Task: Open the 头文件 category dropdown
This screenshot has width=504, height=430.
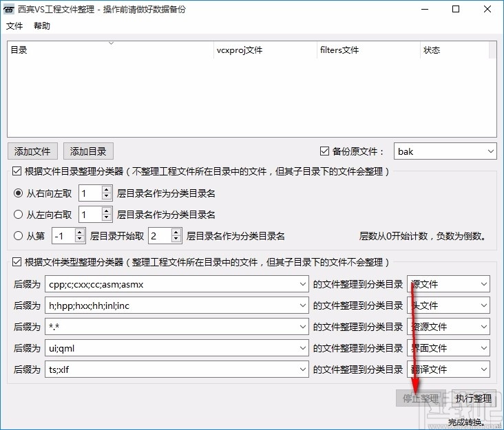Action: [x=448, y=305]
